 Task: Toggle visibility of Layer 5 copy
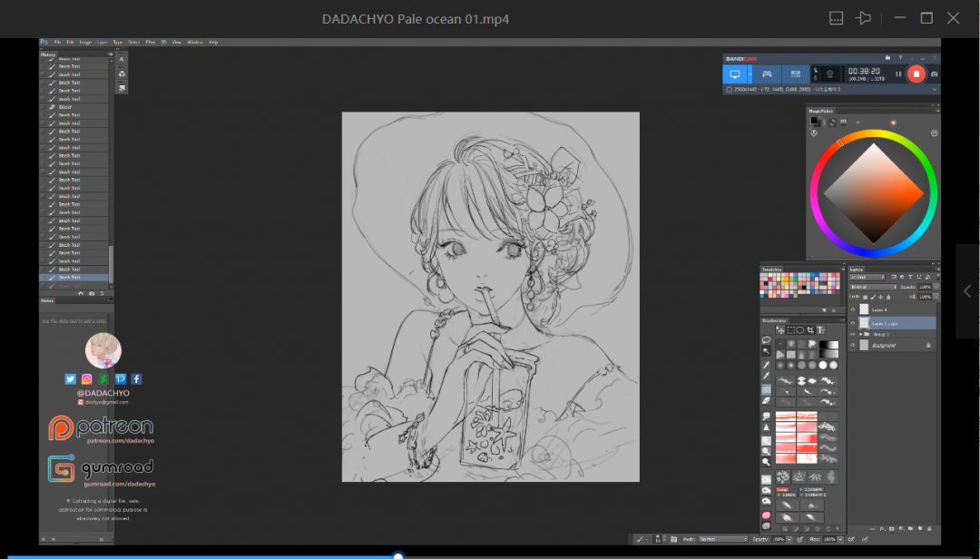(852, 323)
